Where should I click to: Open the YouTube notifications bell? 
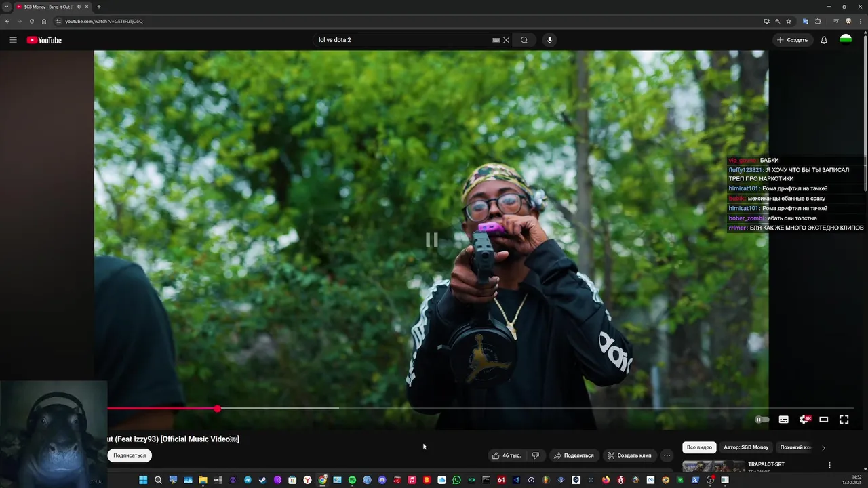coord(824,40)
